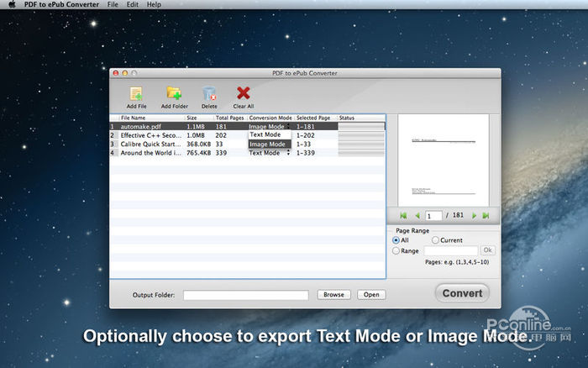Image resolution: width=588 pixels, height=368 pixels.
Task: Click the 1-202 selected page cell
Action: pos(305,135)
